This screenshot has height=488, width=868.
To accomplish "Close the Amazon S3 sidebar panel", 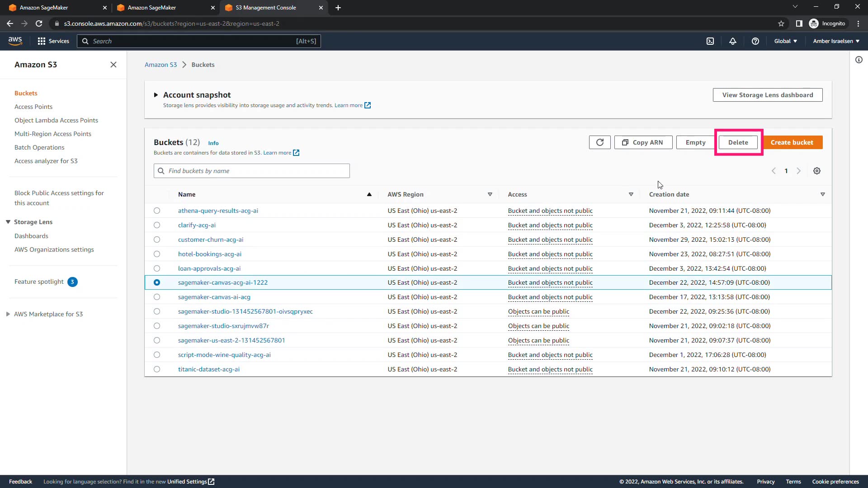I will (x=113, y=65).
